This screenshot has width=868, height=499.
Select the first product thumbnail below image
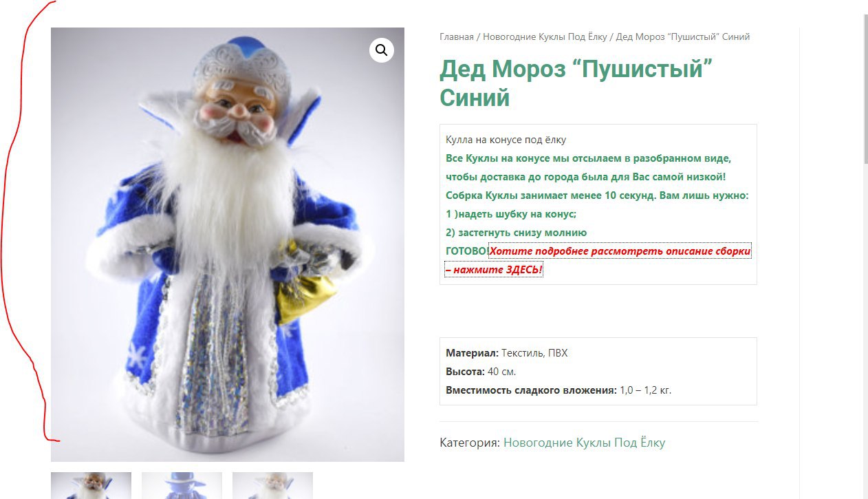pos(91,485)
